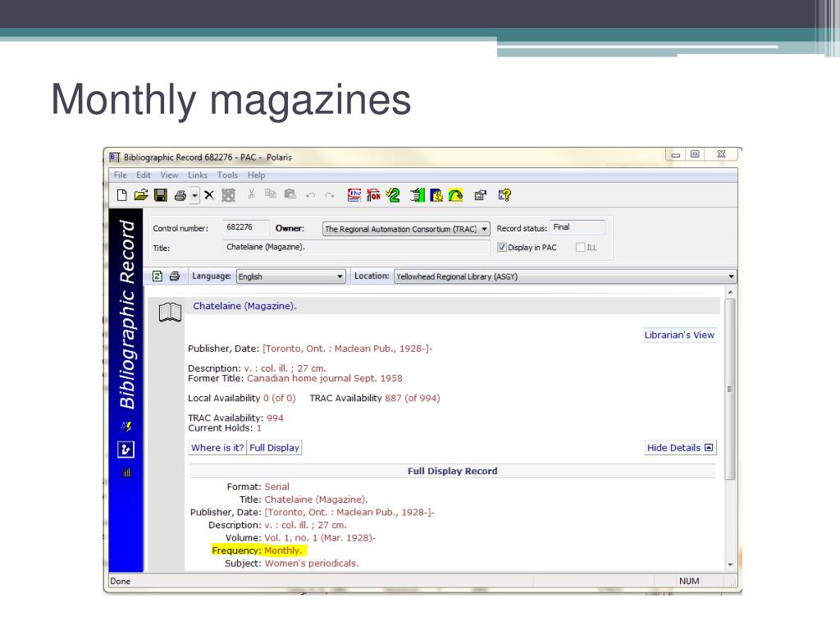Click the Cut scissors icon
The width and height of the screenshot is (840, 630).
[251, 194]
